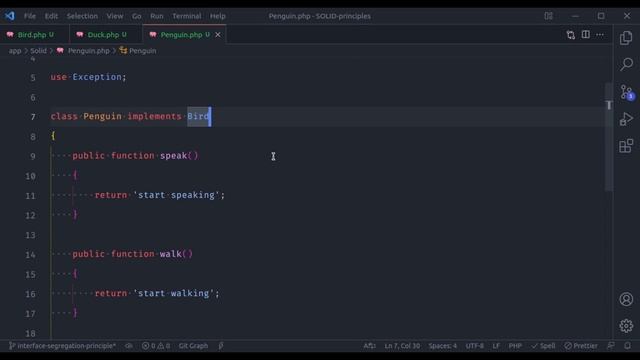Screen dimensions: 640x360
Task: Maximize the VS Code window
Action: tap(601, 16)
